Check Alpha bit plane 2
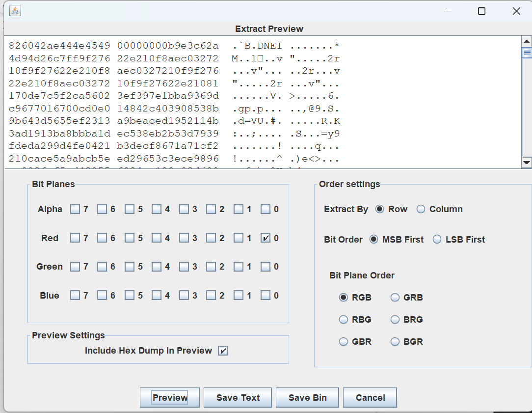Image resolution: width=532 pixels, height=413 pixels. (211, 209)
